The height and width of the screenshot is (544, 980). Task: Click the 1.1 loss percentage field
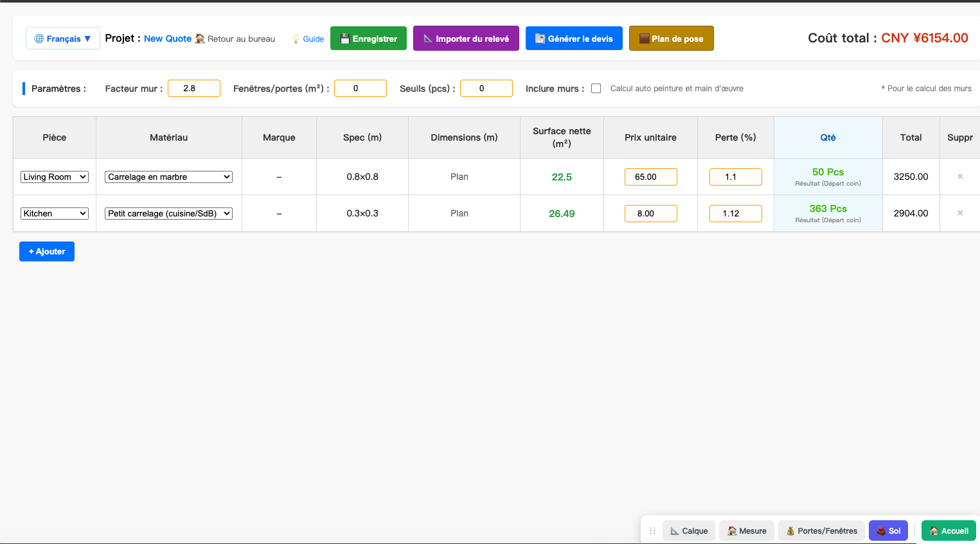coord(736,177)
